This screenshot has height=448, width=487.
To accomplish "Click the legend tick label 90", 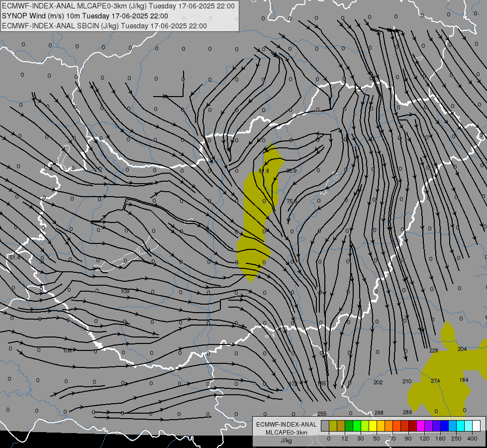I will [x=408, y=439].
